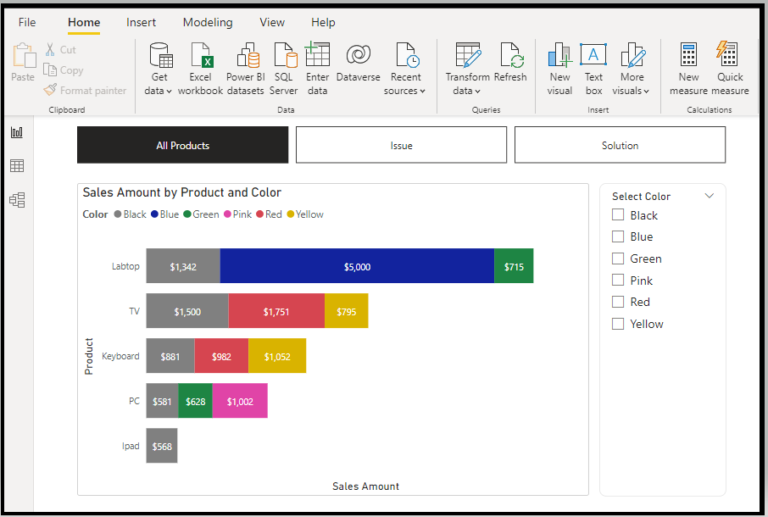Create a New measure
Viewport: 768px width, 517px height.
(688, 69)
